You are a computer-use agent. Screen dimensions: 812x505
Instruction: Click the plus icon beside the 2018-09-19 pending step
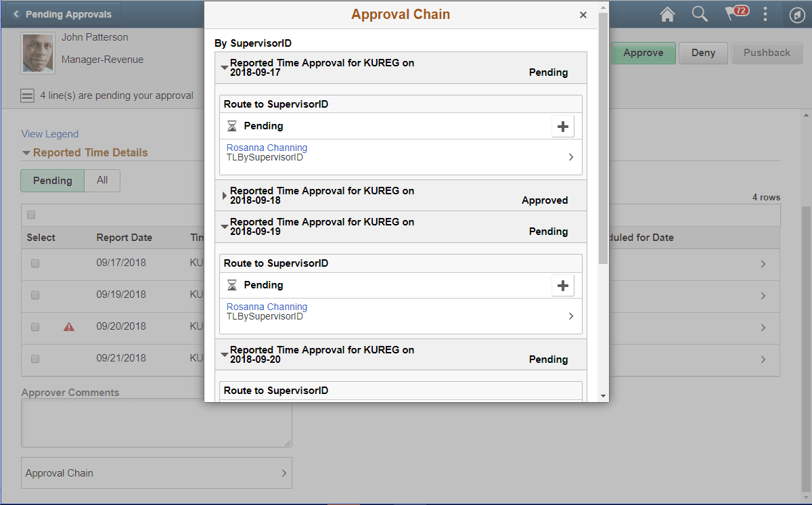[563, 285]
